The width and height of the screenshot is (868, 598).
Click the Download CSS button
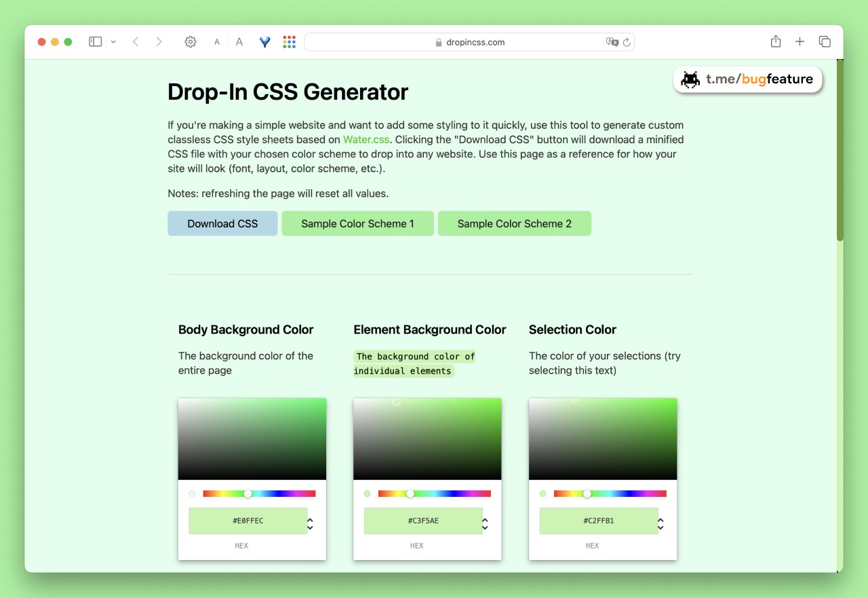222,224
